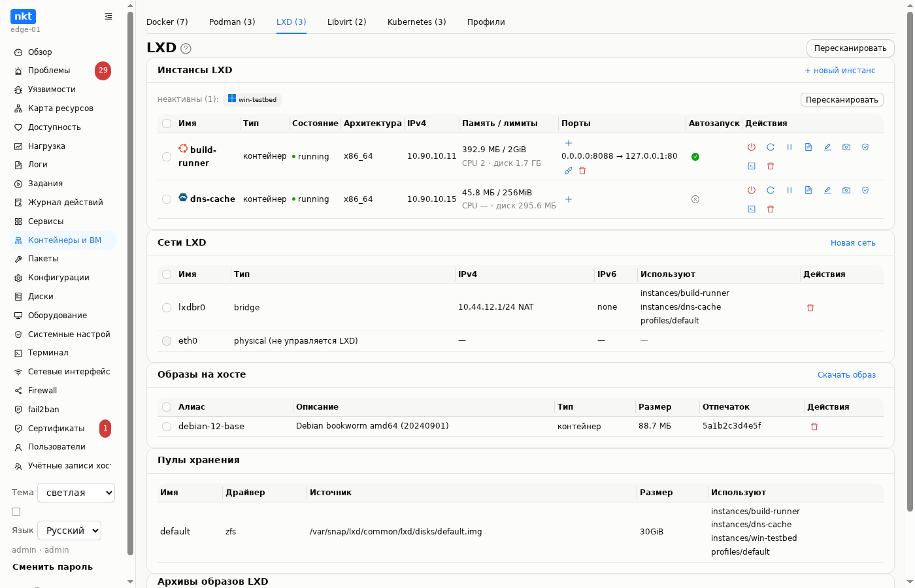The image size is (915, 588).
Task: Take a snapshot of build-runner
Action: pos(846,147)
